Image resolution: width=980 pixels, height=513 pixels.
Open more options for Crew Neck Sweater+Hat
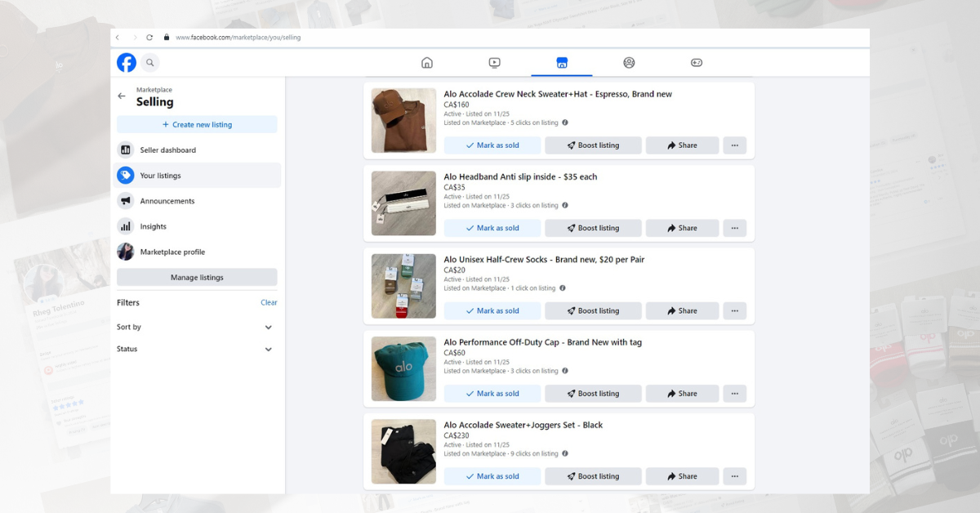[x=734, y=145]
